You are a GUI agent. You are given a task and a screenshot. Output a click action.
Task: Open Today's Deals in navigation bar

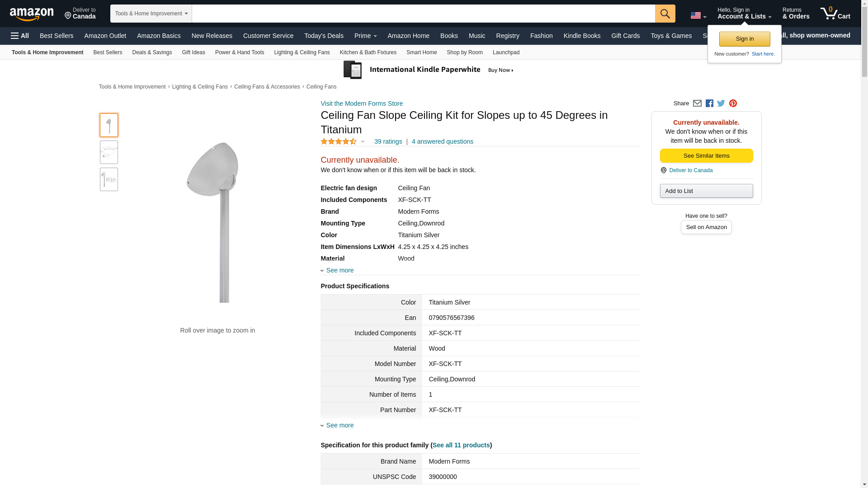(x=324, y=36)
